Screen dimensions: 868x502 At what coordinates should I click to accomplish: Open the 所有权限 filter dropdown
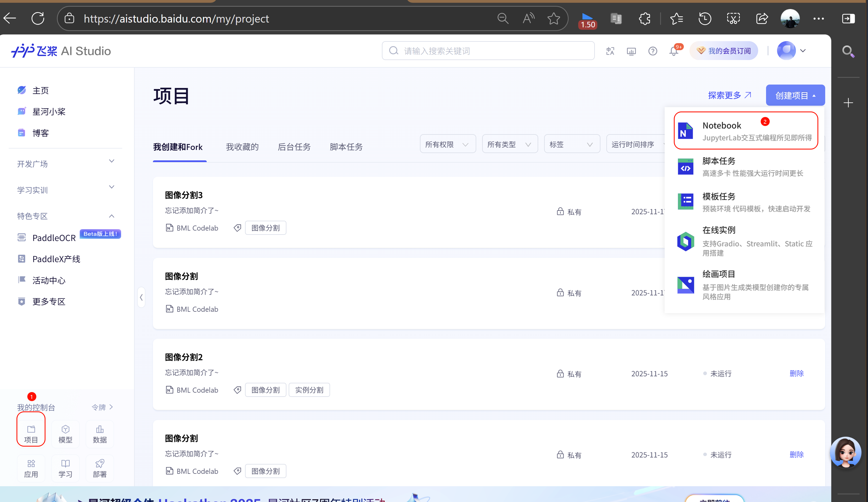point(447,144)
